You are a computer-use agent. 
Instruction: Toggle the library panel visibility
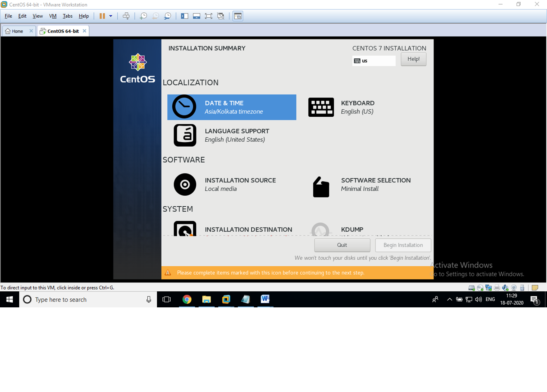pos(185,16)
